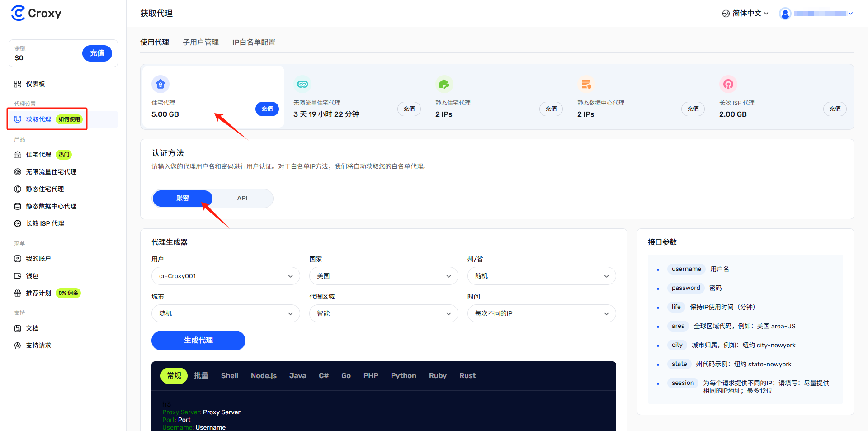Click the dashboard grid icon

tap(18, 84)
